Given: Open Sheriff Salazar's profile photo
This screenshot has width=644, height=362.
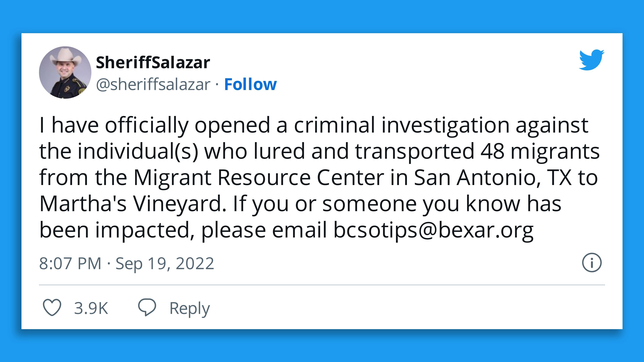Looking at the screenshot, I should [x=65, y=72].
